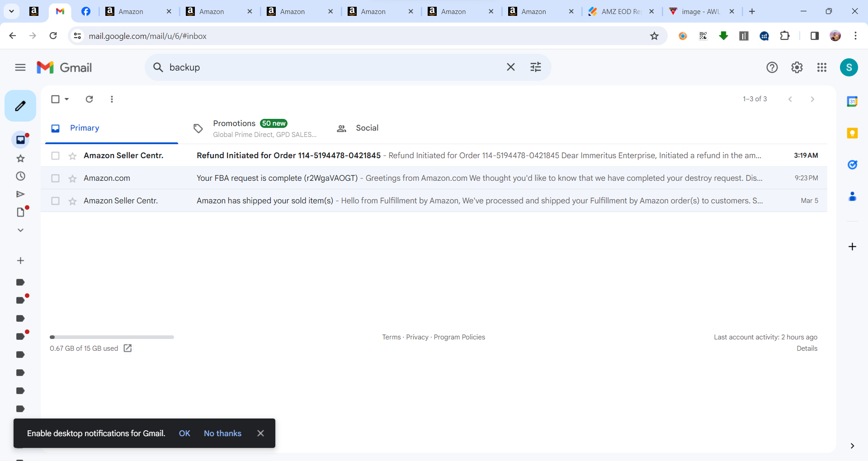868x461 pixels.
Task: Open Chrome extensions puzzle icon
Action: [785, 36]
